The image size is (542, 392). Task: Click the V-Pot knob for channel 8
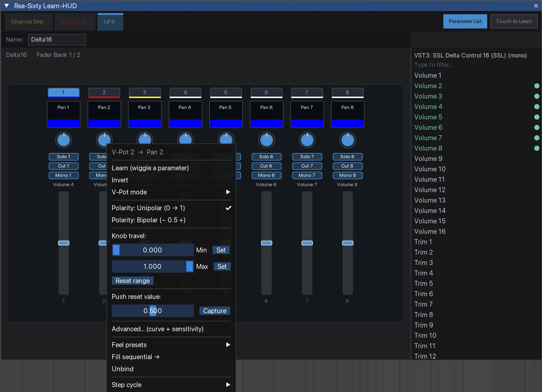click(347, 140)
